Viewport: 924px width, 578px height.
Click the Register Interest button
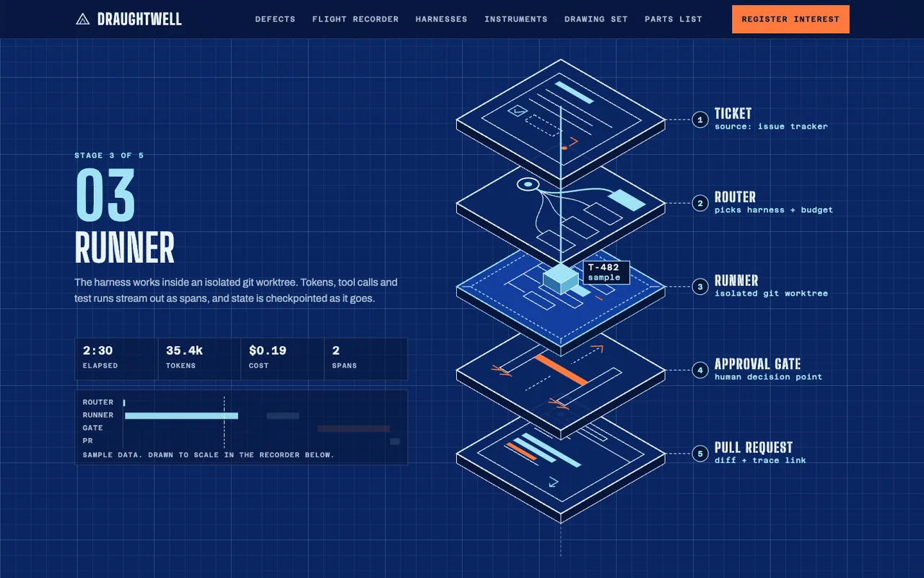click(x=790, y=20)
